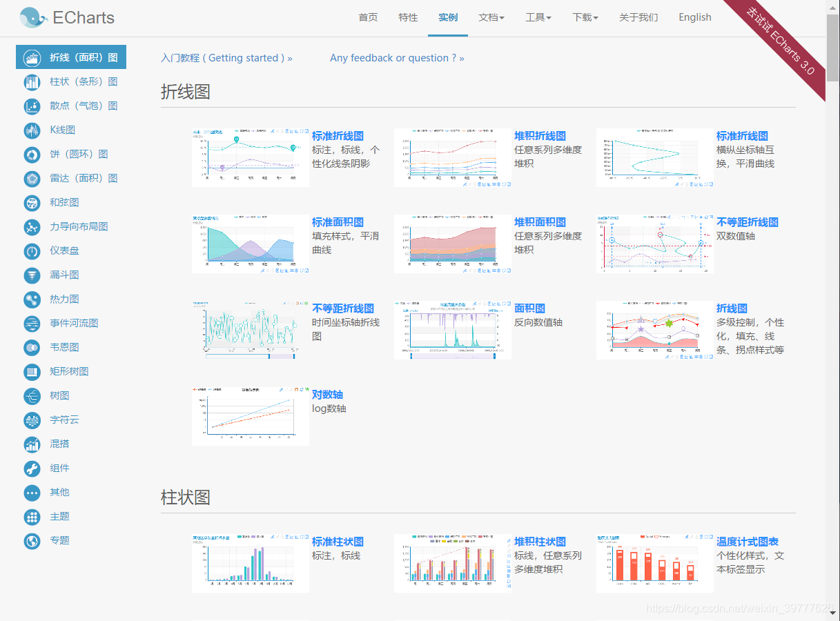840x621 pixels.
Task: Click the 仪表盘 gauge icon
Action: [x=32, y=251]
